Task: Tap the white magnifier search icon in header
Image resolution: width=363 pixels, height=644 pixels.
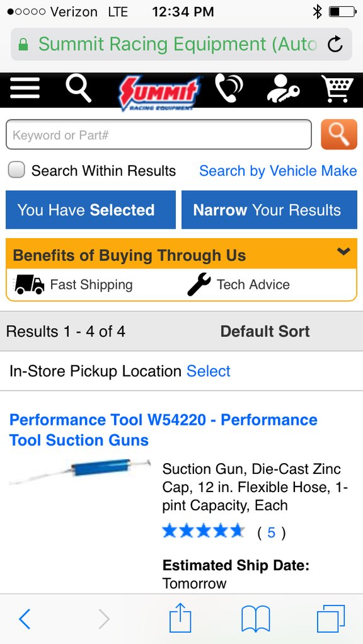Action: pyautogui.click(x=78, y=89)
